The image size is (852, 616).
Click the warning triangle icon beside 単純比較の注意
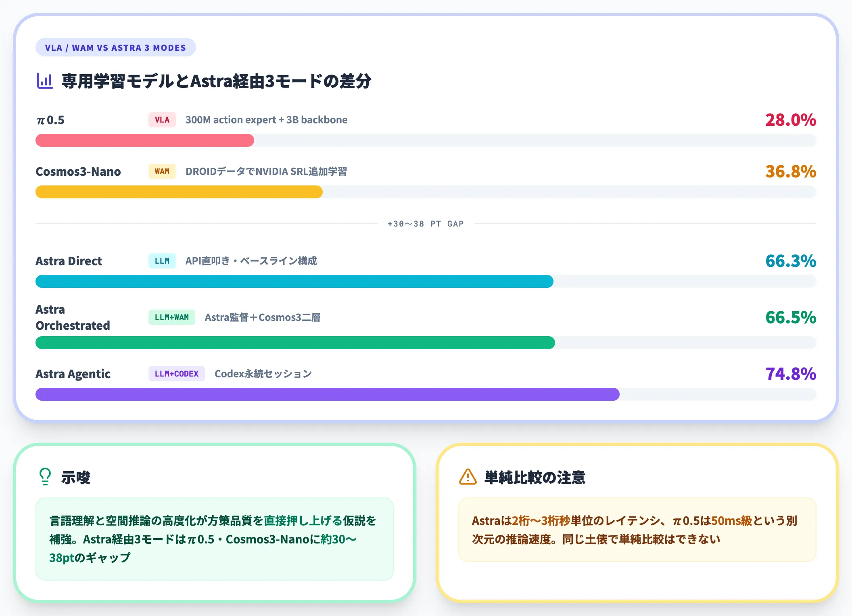(x=468, y=477)
